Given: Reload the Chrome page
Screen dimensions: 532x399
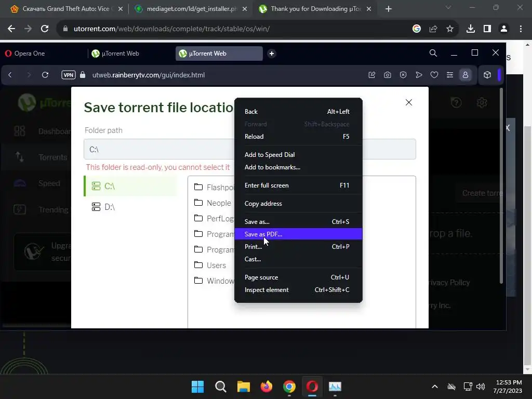Looking at the screenshot, I should pyautogui.click(x=45, y=29).
